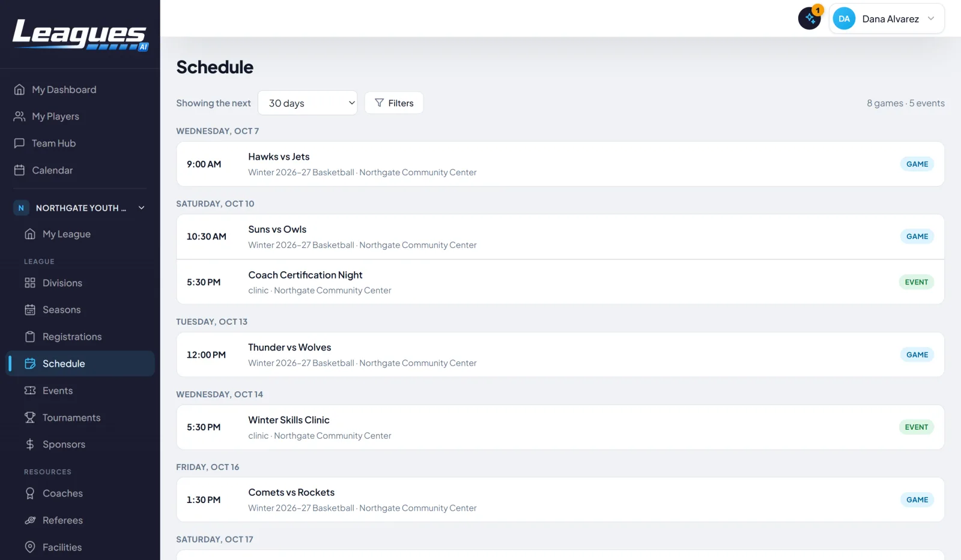Click the My League home icon
Screen dimensions: 961x560
pyautogui.click(x=30, y=234)
